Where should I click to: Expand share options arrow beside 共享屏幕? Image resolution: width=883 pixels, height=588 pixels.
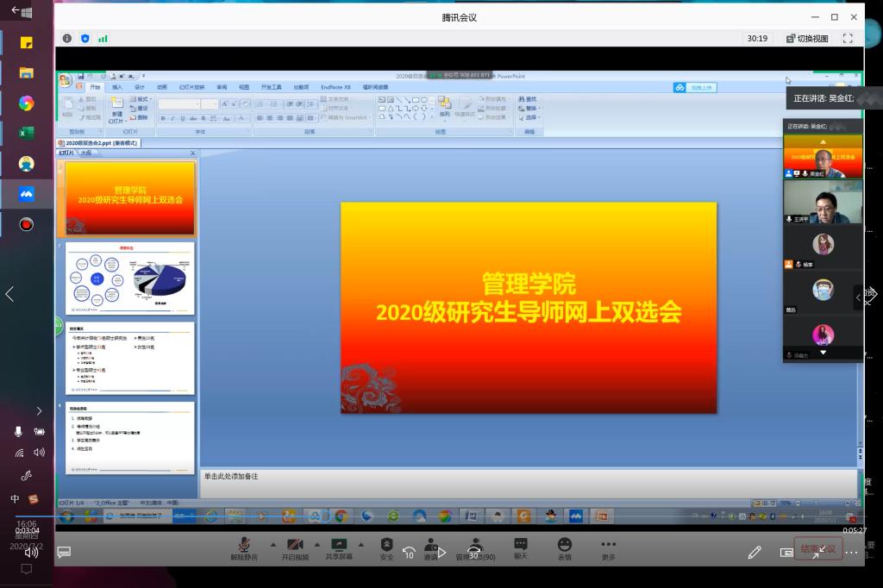click(x=362, y=545)
